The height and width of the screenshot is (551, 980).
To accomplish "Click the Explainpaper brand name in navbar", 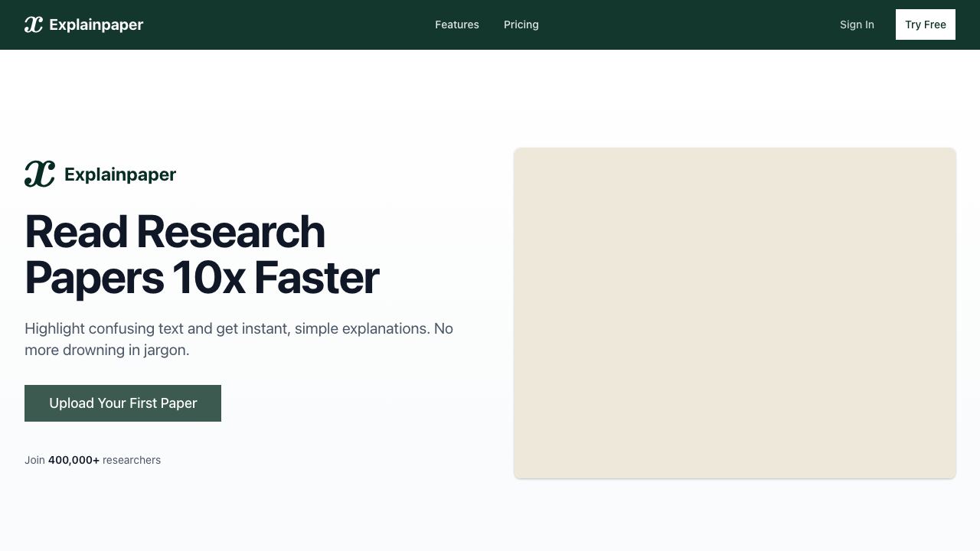I will pyautogui.click(x=96, y=24).
